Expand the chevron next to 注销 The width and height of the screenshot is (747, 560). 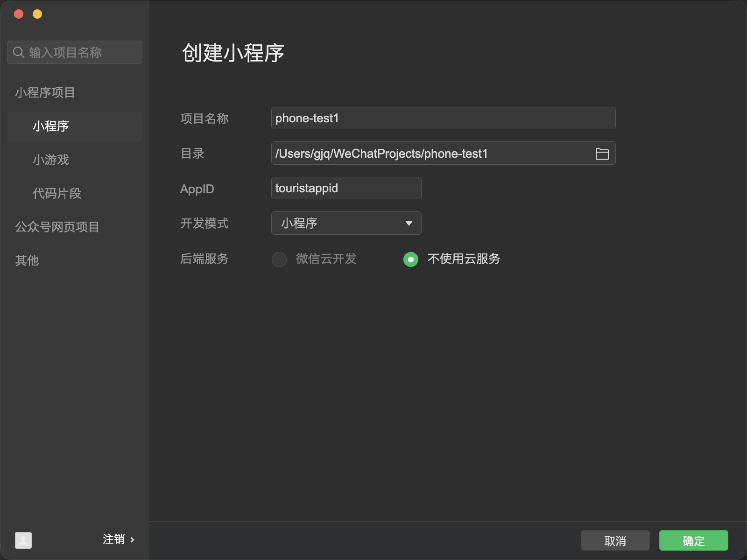coord(133,540)
